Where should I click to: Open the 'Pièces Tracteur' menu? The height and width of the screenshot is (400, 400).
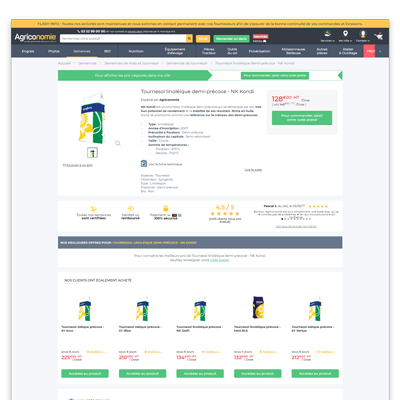point(209,51)
